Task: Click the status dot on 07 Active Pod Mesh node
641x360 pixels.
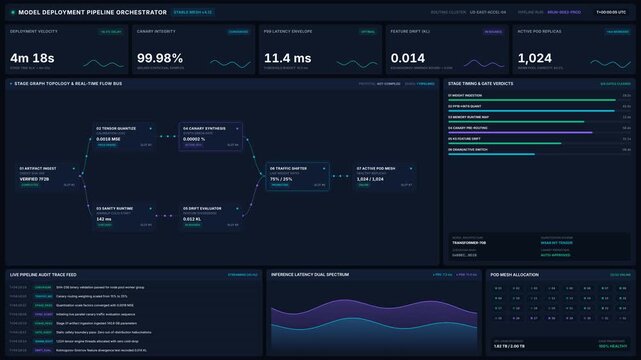Action: click(411, 168)
